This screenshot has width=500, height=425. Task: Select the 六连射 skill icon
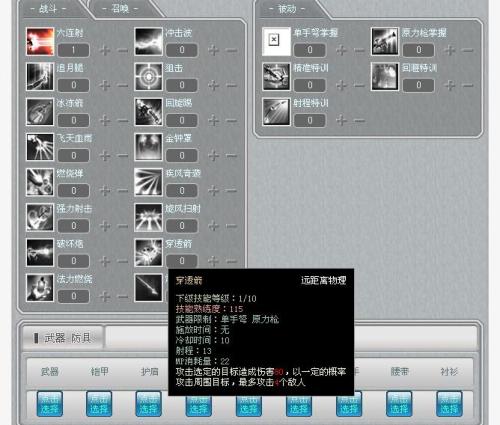[x=40, y=42]
